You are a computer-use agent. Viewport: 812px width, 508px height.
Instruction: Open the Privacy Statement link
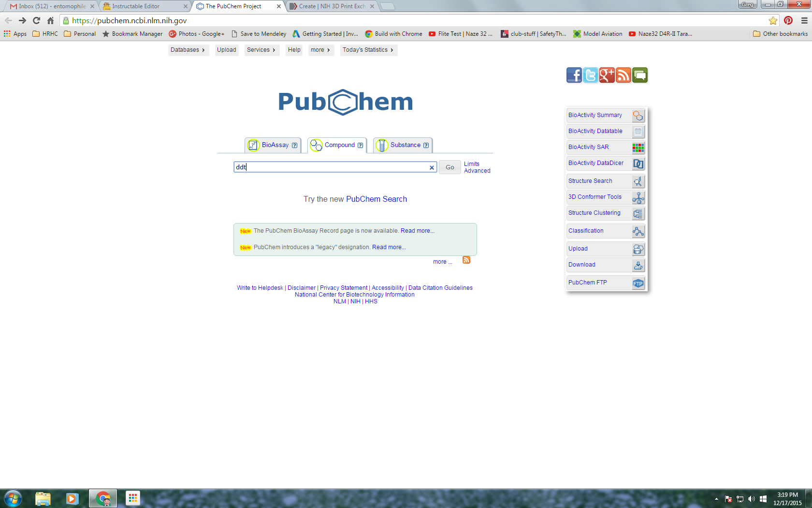coord(344,288)
